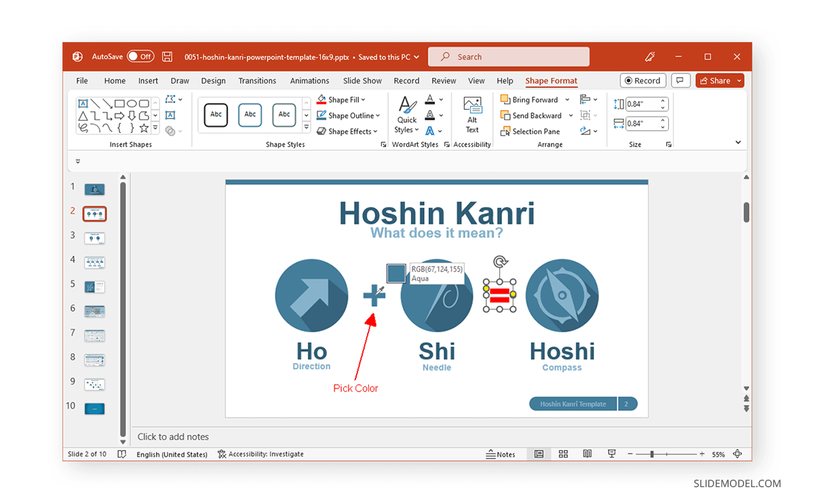Select the oval shape in Insert Shapes
Screen dimensions: 814x504
[132, 102]
